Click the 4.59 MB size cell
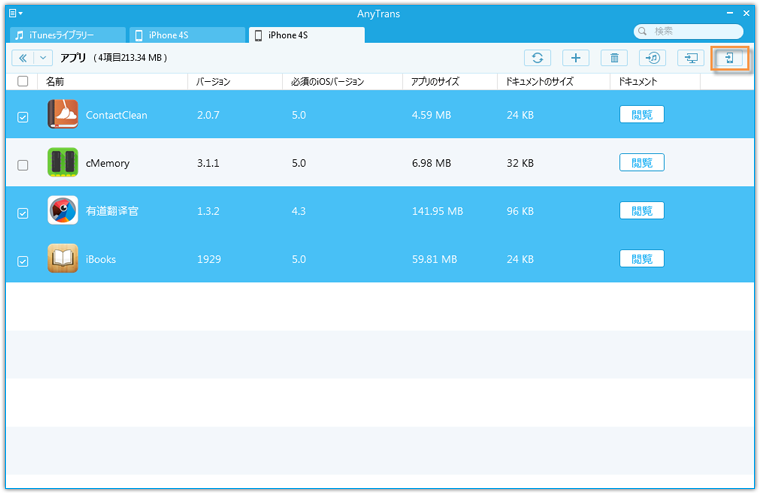The image size is (760, 494). pos(431,115)
